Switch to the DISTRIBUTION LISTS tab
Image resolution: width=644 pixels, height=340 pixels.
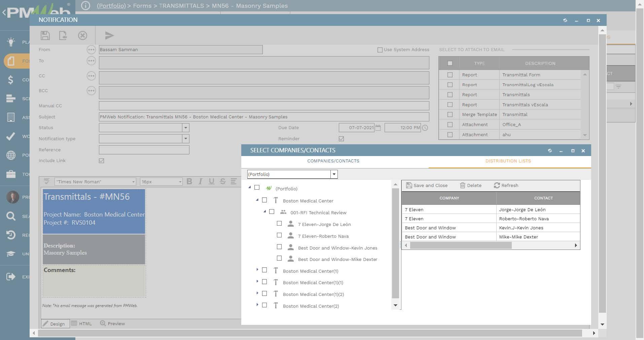click(508, 161)
